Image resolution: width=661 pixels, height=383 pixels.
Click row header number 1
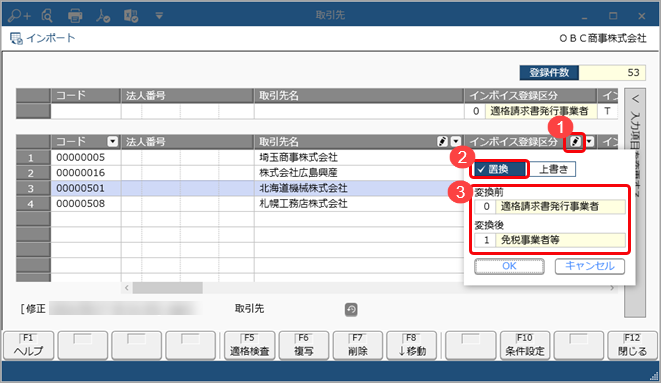[33, 158]
